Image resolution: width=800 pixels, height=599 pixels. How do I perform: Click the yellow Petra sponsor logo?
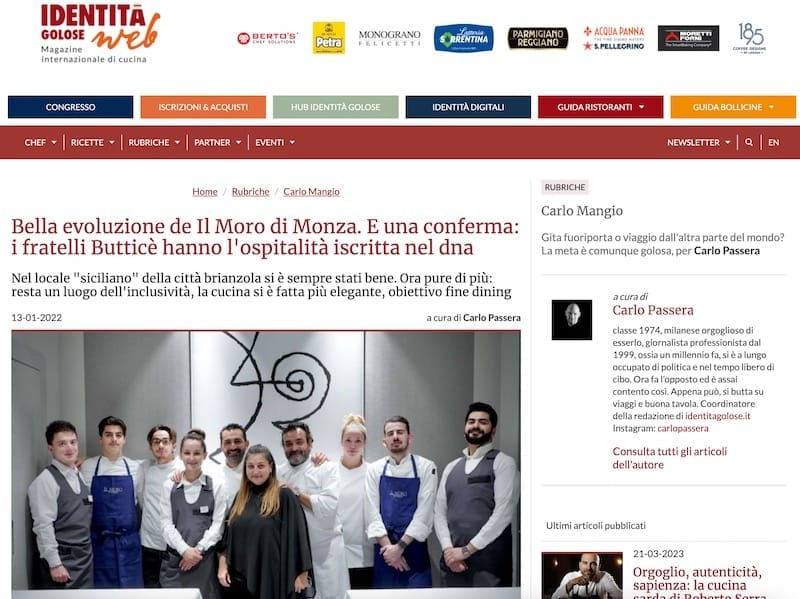(x=329, y=38)
